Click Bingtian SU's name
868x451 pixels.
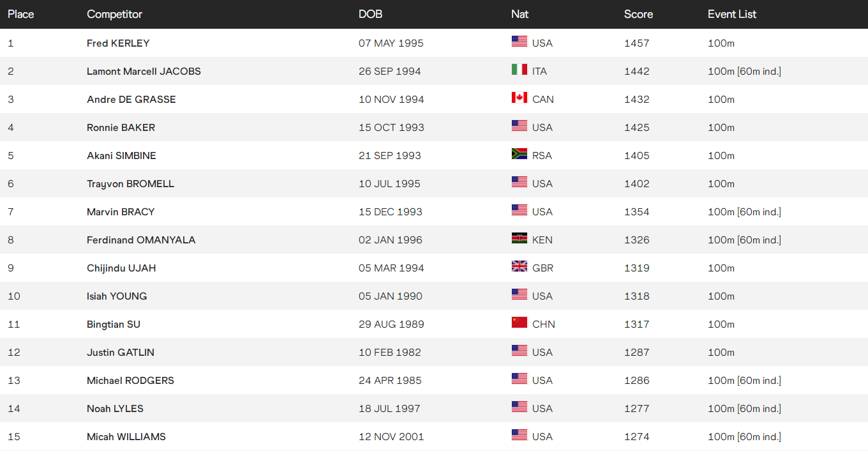pyautogui.click(x=113, y=325)
